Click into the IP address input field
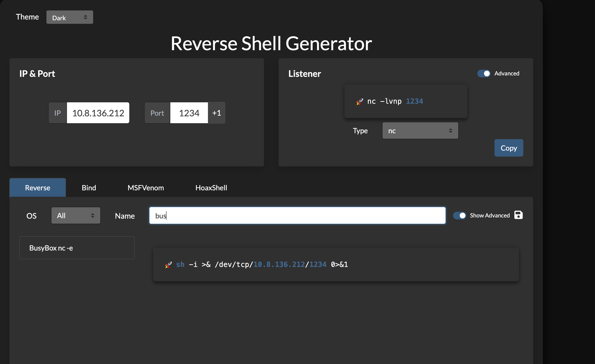The width and height of the screenshot is (595, 364). [x=98, y=113]
